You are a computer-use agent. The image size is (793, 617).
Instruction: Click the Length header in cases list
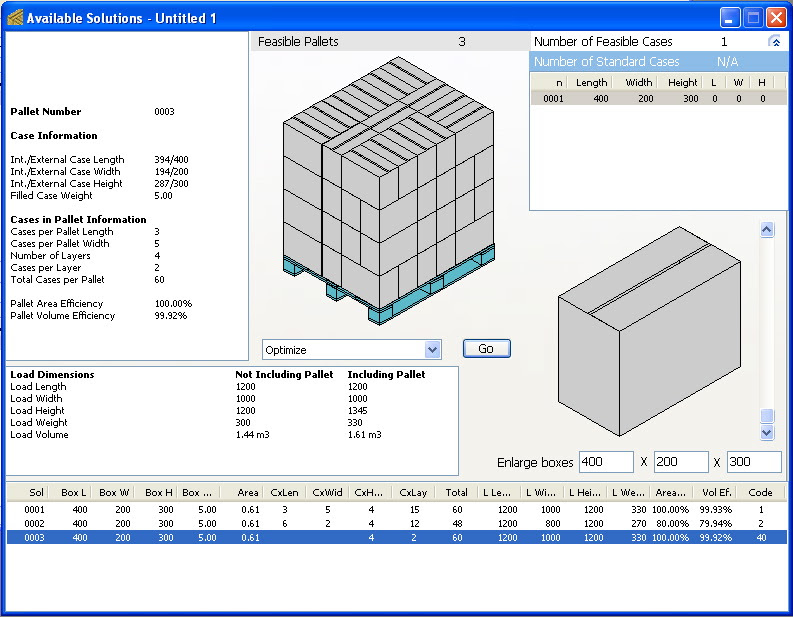pos(591,82)
